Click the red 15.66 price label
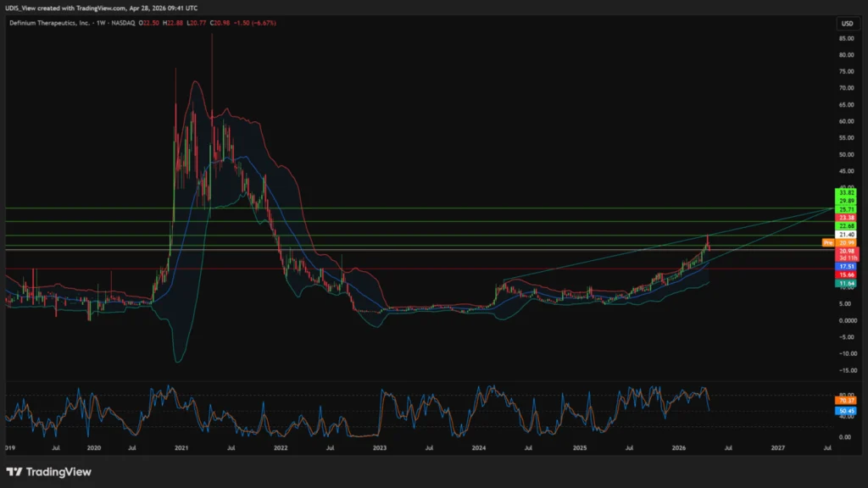This screenshot has height=488, width=868. click(847, 274)
